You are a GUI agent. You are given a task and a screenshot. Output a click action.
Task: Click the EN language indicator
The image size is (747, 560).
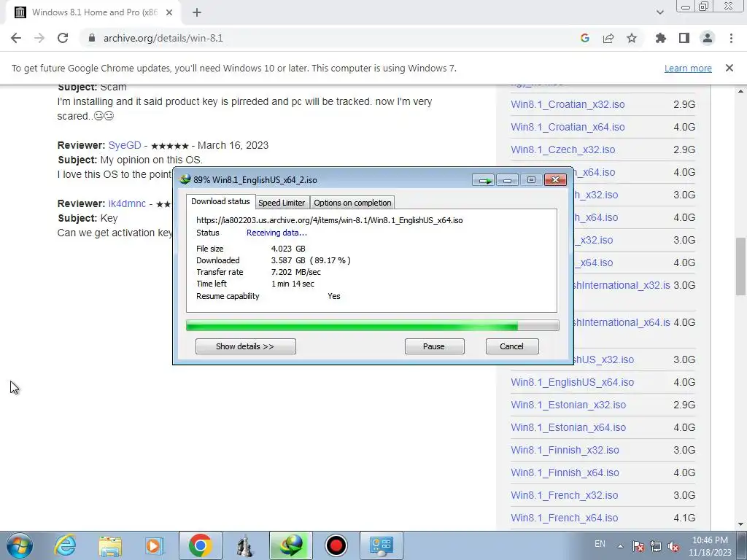600,544
